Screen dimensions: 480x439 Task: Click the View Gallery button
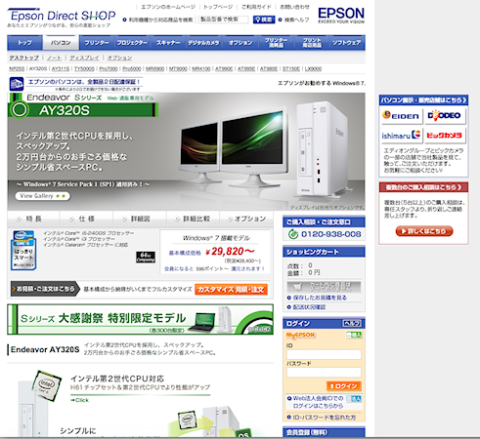42,196
